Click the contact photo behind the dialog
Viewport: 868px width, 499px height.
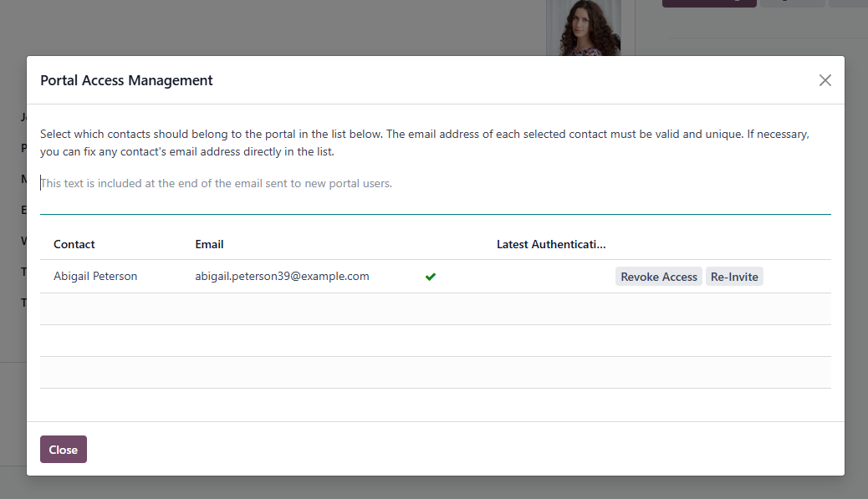[x=584, y=28]
